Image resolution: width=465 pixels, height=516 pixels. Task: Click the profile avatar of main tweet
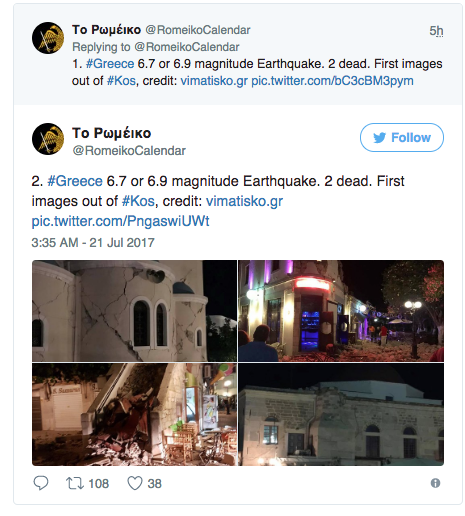[48, 139]
